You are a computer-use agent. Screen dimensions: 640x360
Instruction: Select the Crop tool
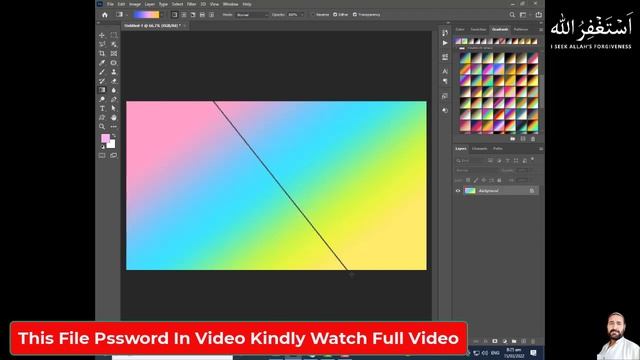pos(102,53)
